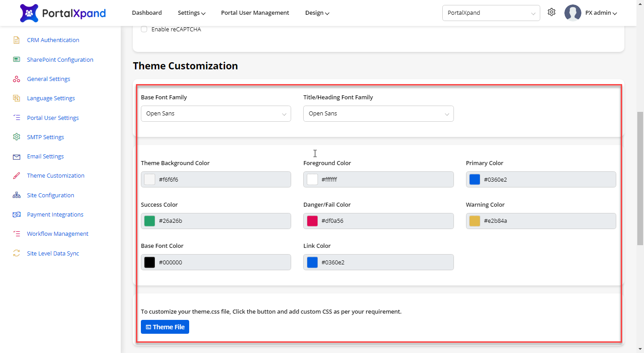This screenshot has width=644, height=353.
Task: Go to Portal User Management
Action: point(255,13)
